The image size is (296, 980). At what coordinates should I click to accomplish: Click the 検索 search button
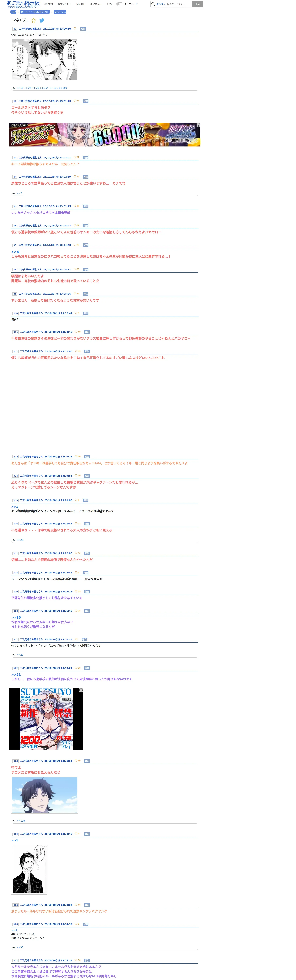(197, 4)
